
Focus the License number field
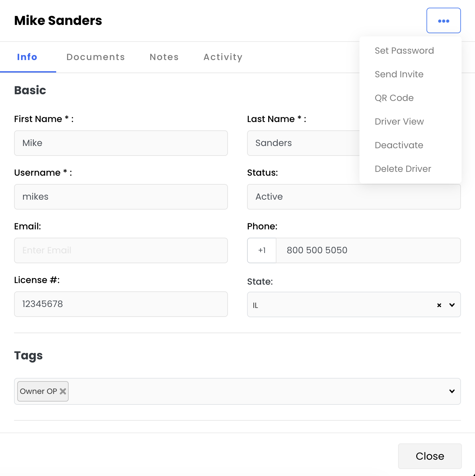[121, 304]
